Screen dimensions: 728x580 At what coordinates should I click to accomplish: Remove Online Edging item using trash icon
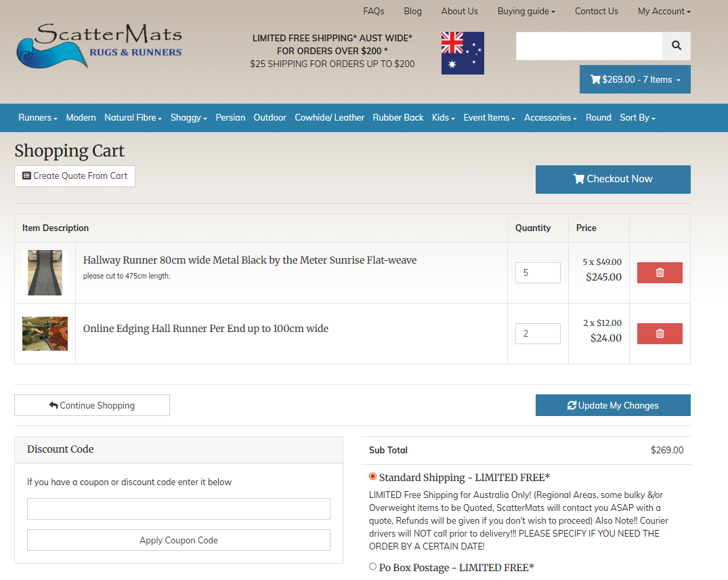(x=660, y=333)
